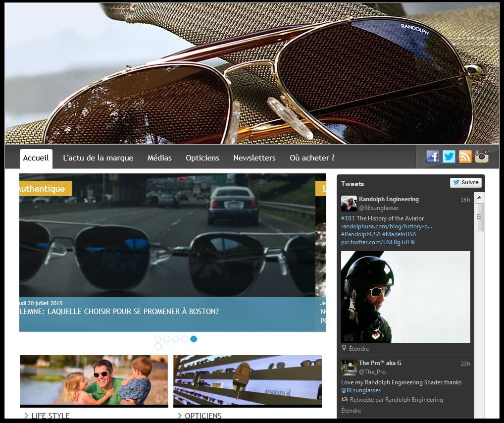Click Retweeté par Randolph Engineering text

tap(397, 400)
